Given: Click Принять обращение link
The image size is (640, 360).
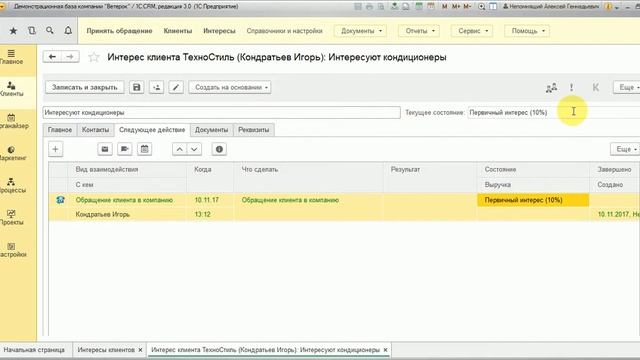Looking at the screenshot, I should pos(119,31).
